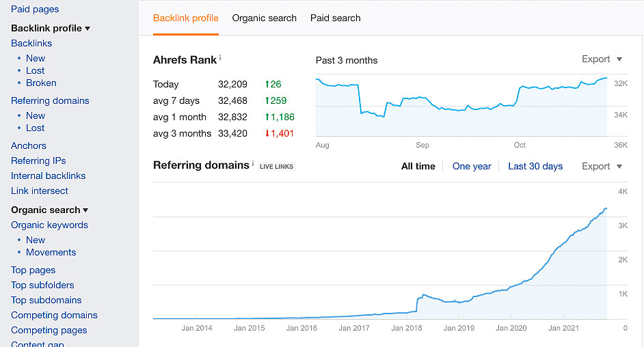
Task: Go to Link intersect in sidebar
Action: click(40, 191)
